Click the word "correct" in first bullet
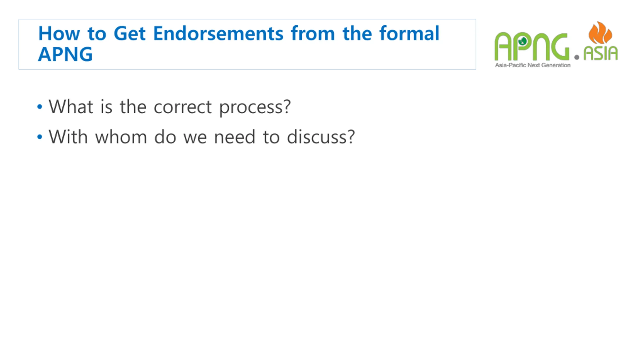The width and height of the screenshot is (644, 362). click(183, 107)
